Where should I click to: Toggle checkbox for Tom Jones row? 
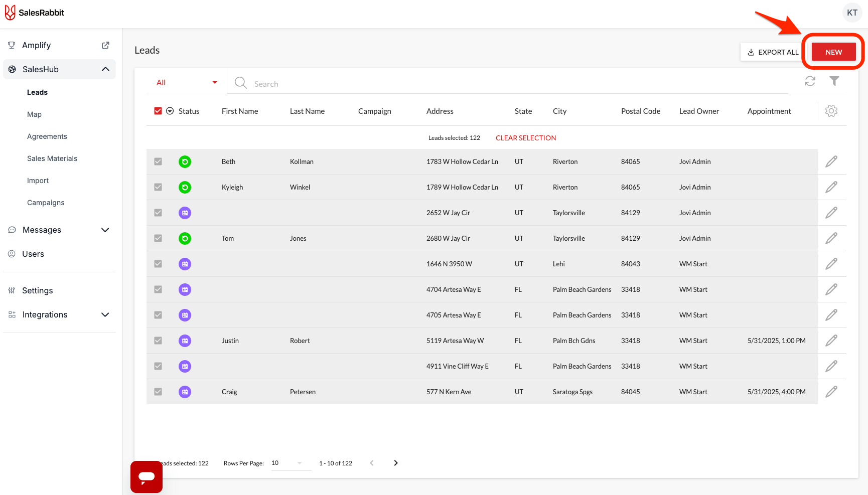158,238
